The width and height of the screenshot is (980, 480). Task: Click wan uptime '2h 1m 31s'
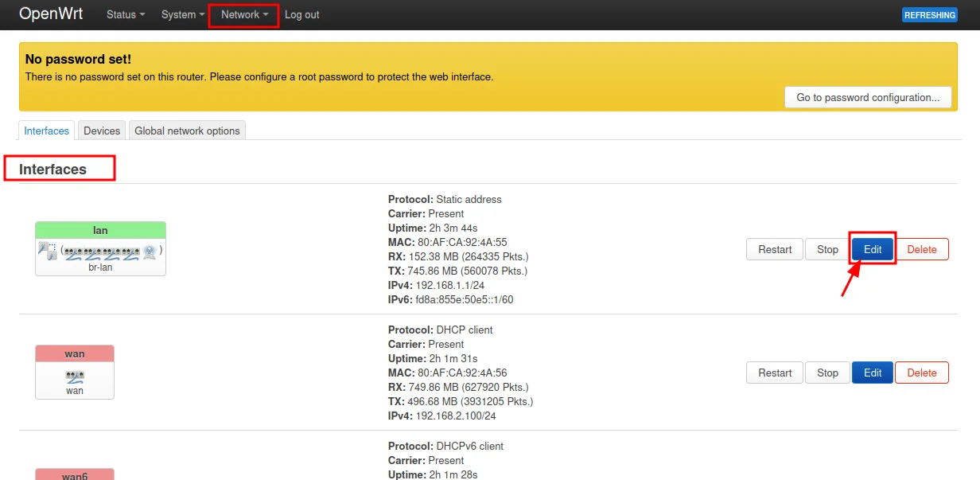[453, 358]
